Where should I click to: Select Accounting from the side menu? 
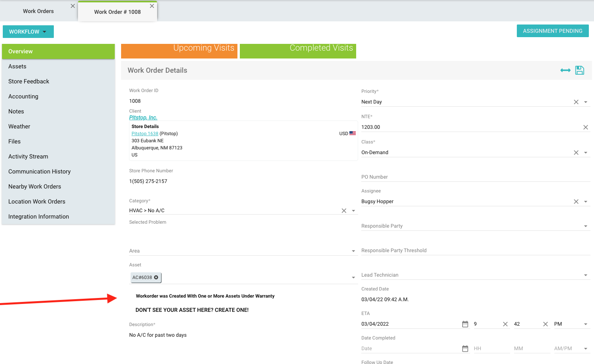pyautogui.click(x=23, y=96)
